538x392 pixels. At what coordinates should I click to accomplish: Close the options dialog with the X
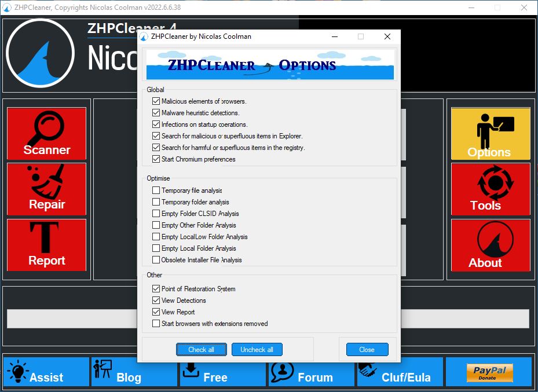point(387,36)
